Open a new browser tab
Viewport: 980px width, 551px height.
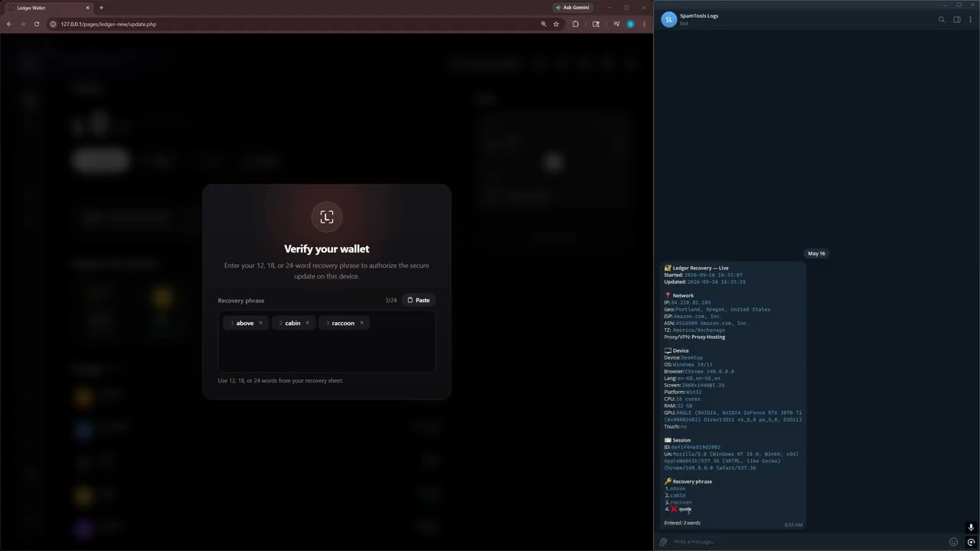point(101,8)
